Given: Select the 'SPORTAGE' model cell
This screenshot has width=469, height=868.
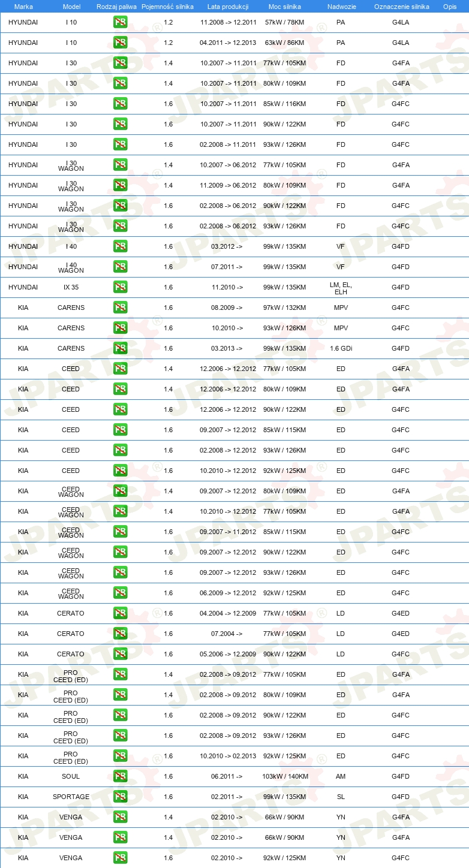Looking at the screenshot, I should click(71, 797).
